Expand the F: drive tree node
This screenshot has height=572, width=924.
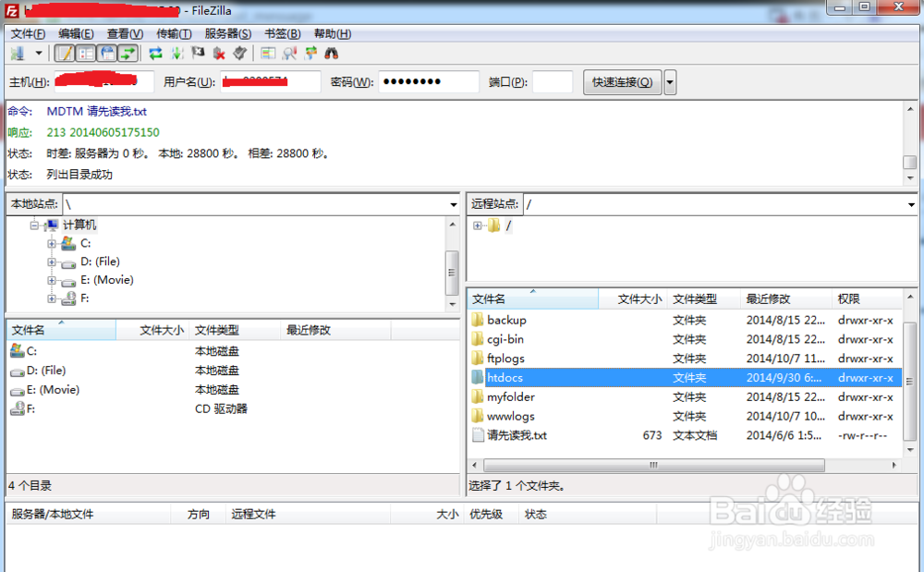coord(52,298)
